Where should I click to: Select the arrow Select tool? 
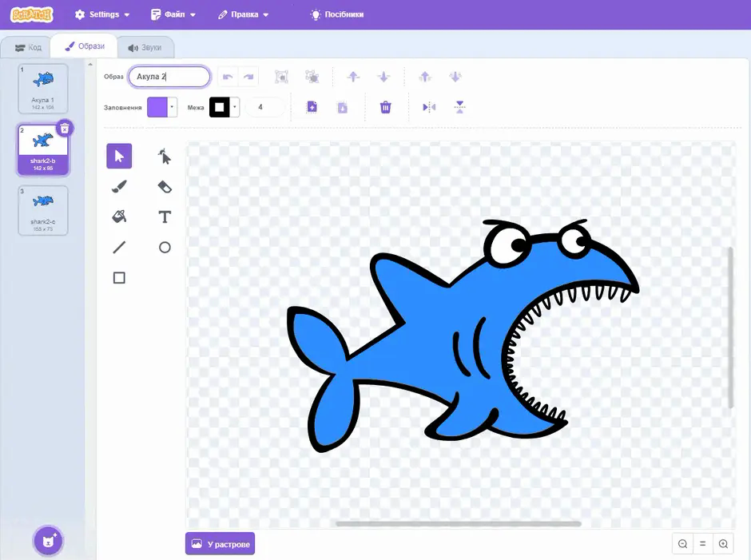click(119, 156)
